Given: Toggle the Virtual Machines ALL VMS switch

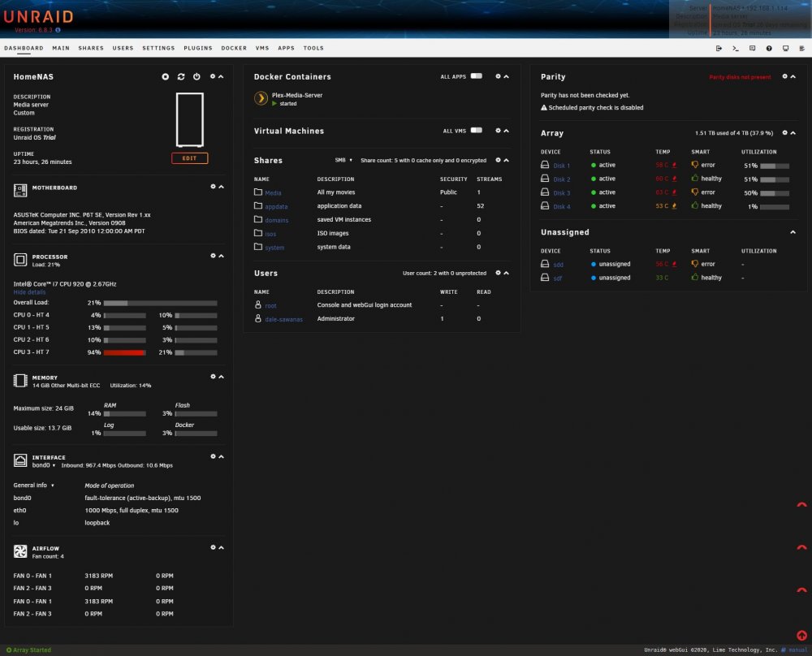Looking at the screenshot, I should pos(477,131).
